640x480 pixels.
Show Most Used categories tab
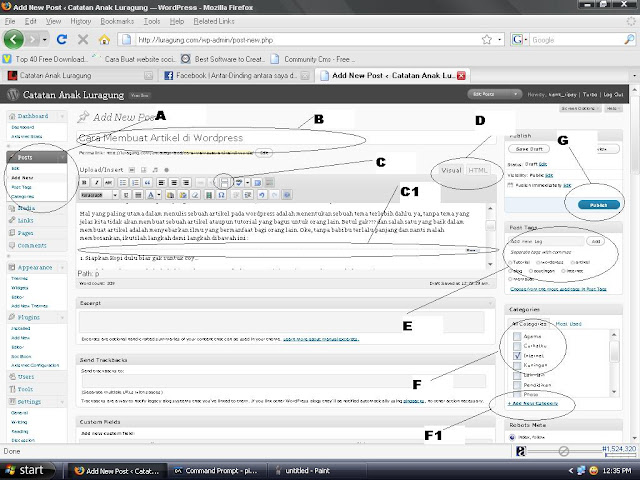coord(569,324)
